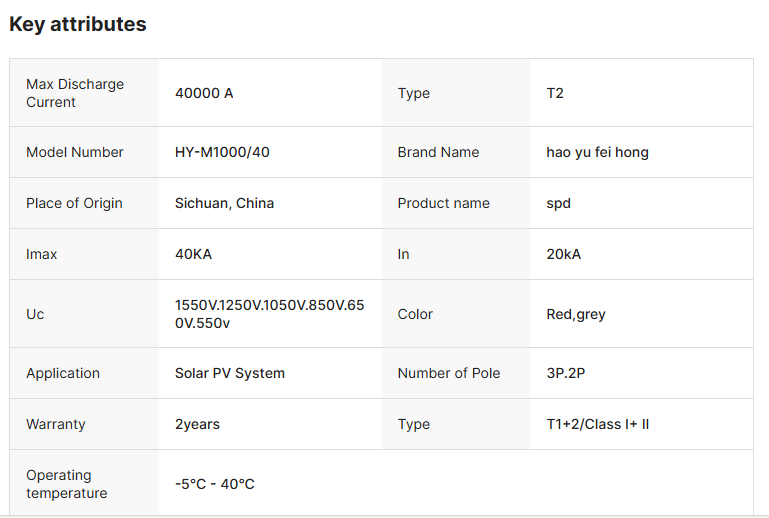Image resolution: width=769 pixels, height=518 pixels.
Task: Click the Key attributes heading
Action: pos(78,25)
